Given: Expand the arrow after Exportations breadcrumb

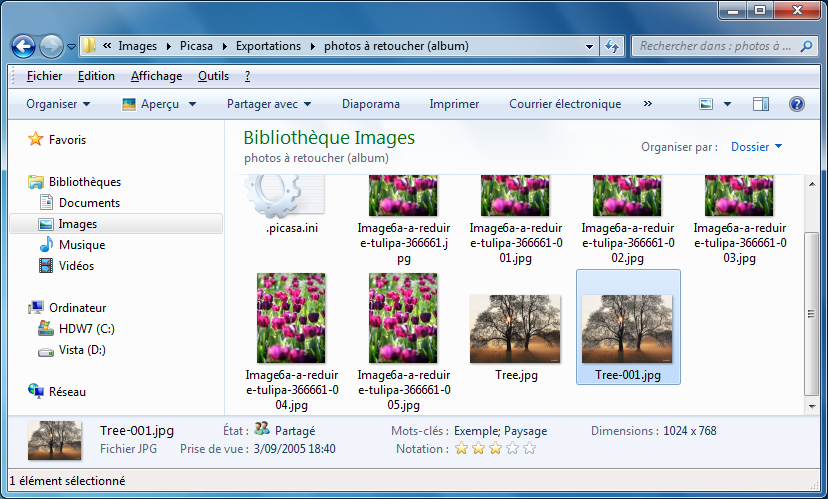Looking at the screenshot, I should coord(313,46).
